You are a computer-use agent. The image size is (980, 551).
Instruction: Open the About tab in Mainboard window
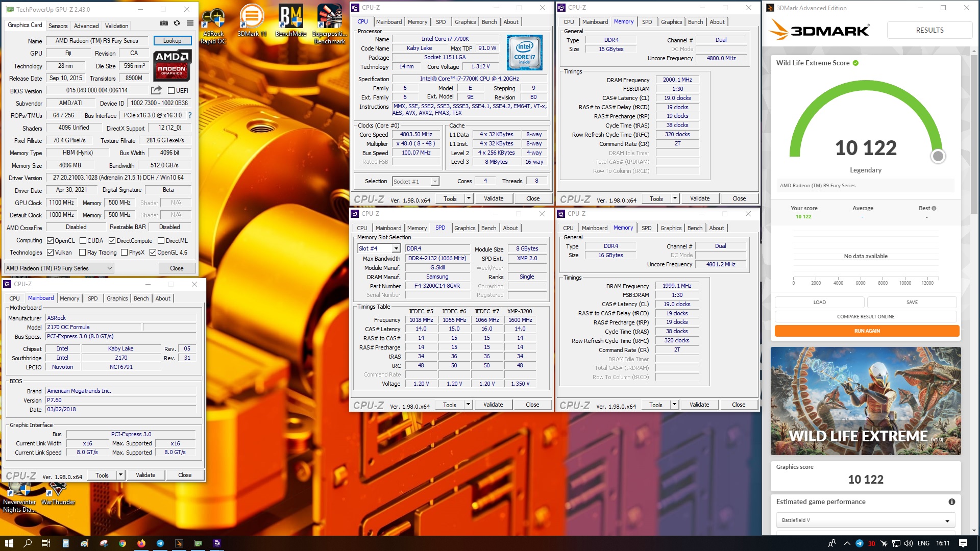[x=163, y=298]
